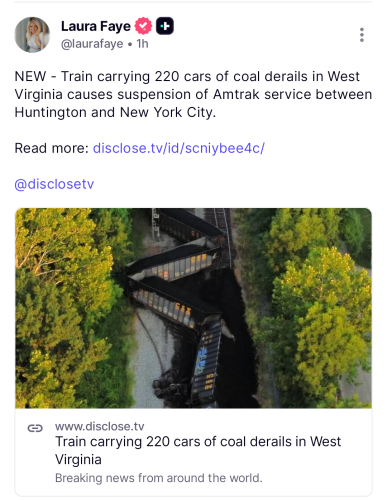The width and height of the screenshot is (387, 500).
Task: Open the Laura Faye display name
Action: (x=96, y=26)
